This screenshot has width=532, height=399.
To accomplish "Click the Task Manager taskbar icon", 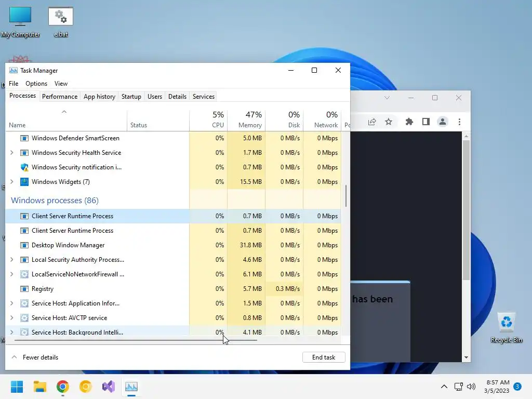I will (x=131, y=387).
